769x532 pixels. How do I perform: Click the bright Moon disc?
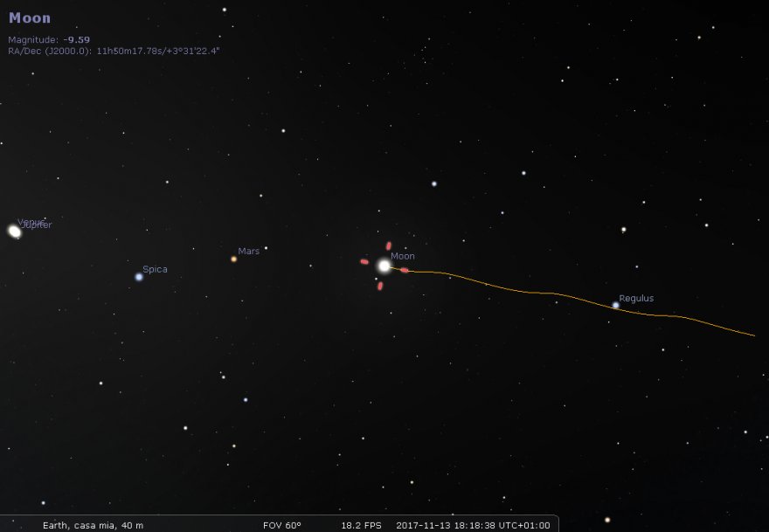pos(383,266)
